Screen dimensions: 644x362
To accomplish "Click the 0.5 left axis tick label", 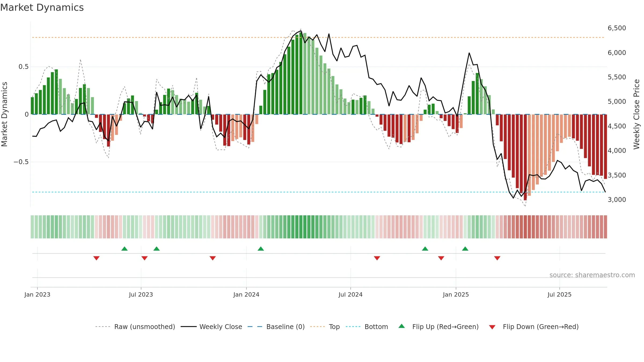I will tap(24, 67).
